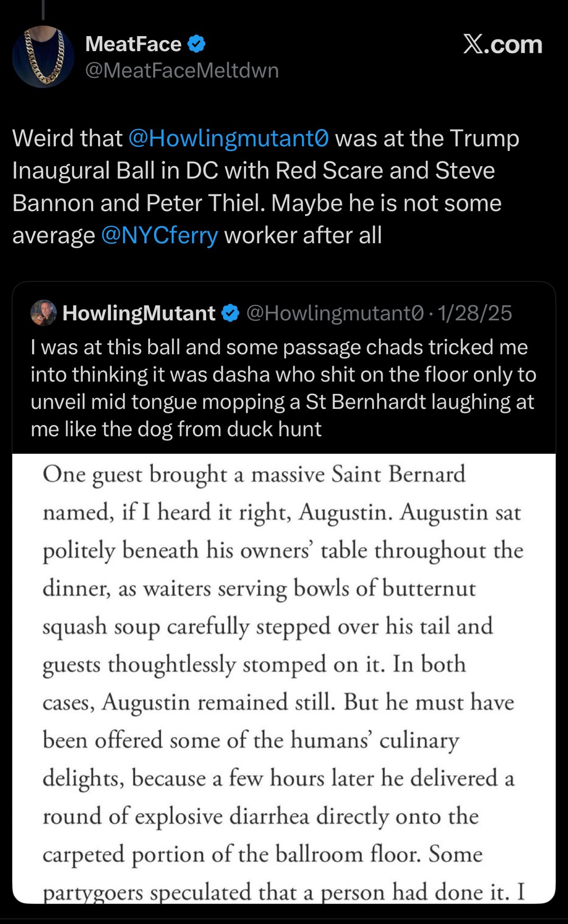This screenshot has width=568, height=924.
Task: Click the HowlingMutant name in quoted post
Action: [139, 313]
